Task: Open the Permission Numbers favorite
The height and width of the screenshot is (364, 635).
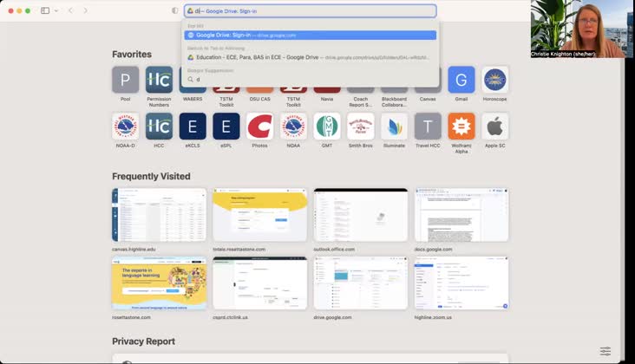Action: 159,80
